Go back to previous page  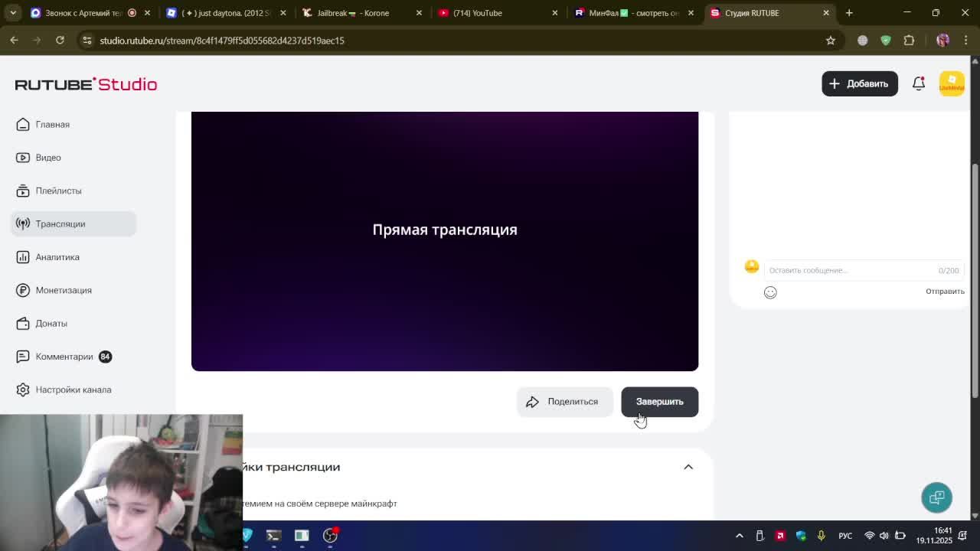click(x=14, y=41)
